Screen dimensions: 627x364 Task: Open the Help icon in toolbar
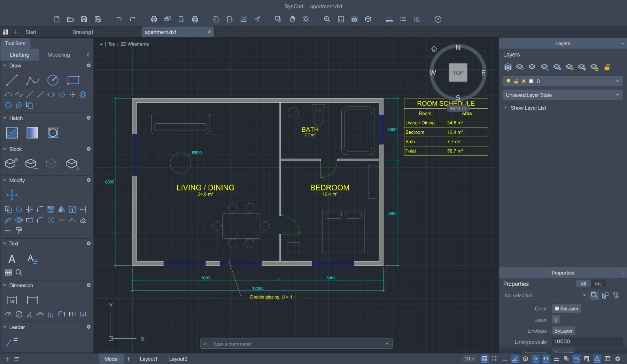click(x=438, y=19)
